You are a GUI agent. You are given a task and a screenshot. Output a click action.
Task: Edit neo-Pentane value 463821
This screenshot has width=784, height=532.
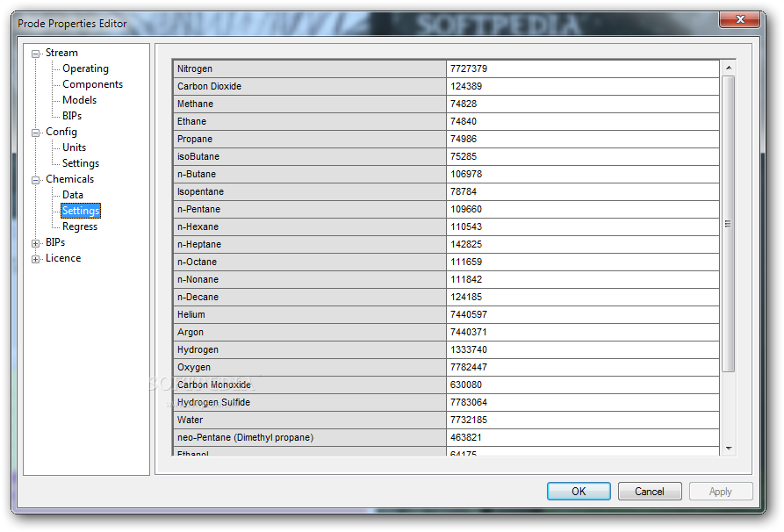coord(582,437)
